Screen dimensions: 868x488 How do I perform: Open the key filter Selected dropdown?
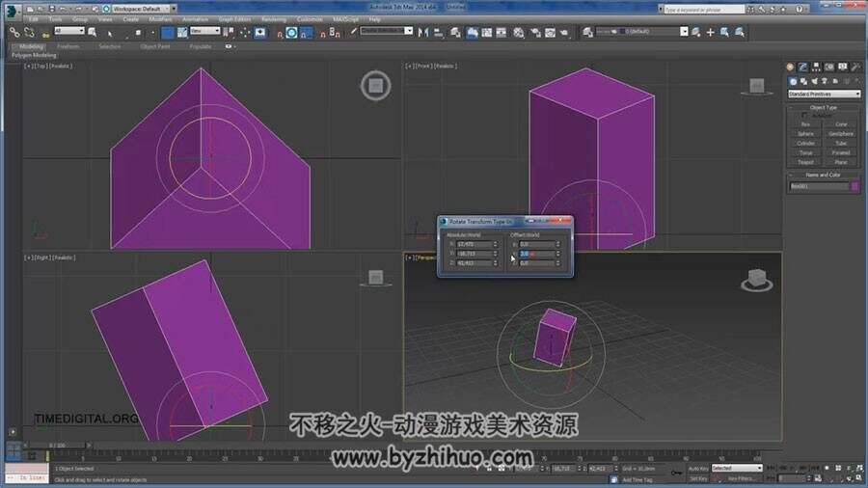pyautogui.click(x=737, y=468)
